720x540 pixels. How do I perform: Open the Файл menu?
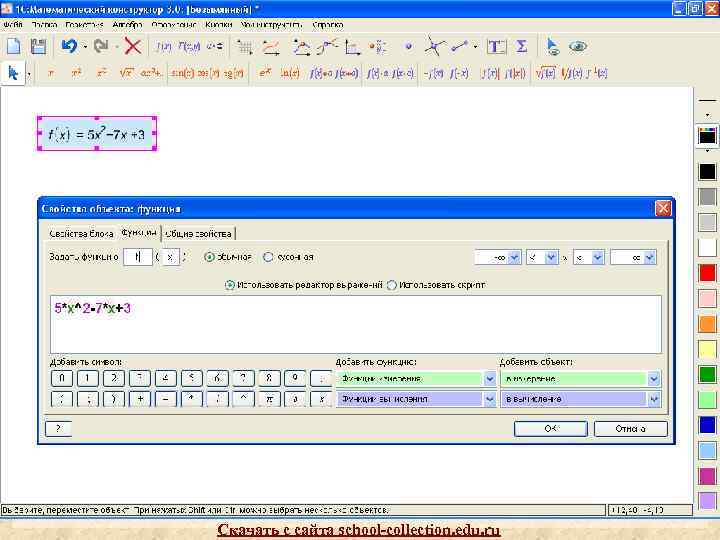click(12, 25)
